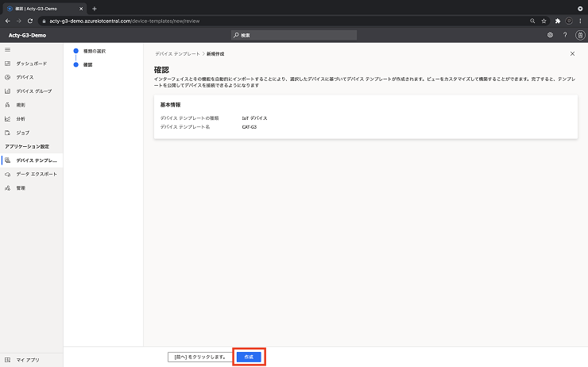Open browser extensions puzzle icon
The height and width of the screenshot is (367, 588).
click(x=558, y=21)
